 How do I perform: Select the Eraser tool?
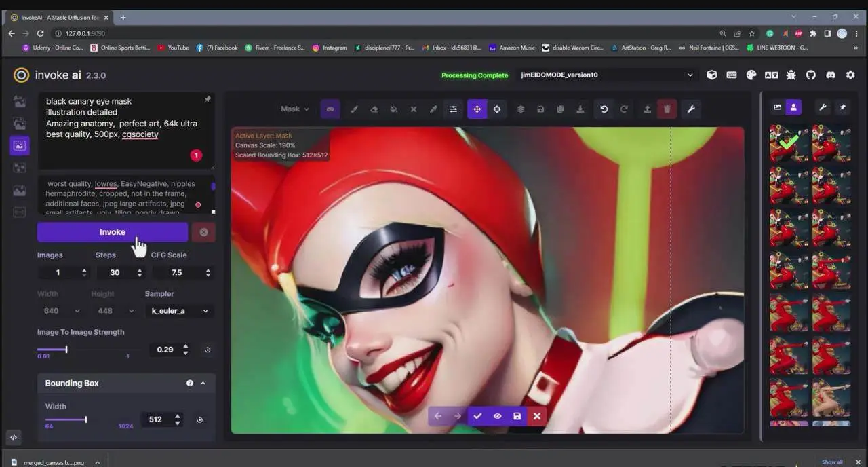click(x=374, y=109)
